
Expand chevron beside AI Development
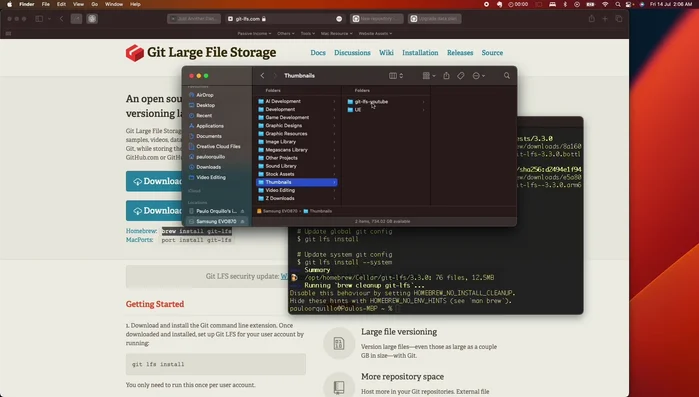334,101
